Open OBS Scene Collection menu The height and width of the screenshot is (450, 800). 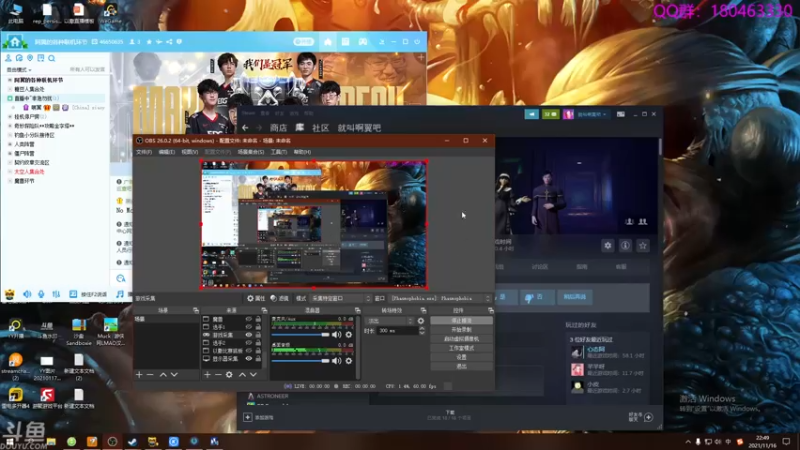pos(251,152)
